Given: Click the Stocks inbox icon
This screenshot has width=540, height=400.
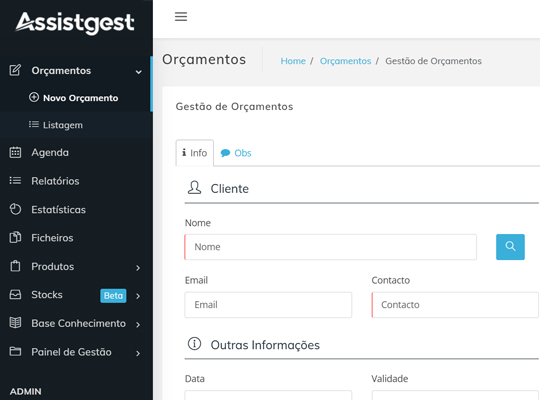Looking at the screenshot, I should [x=15, y=295].
